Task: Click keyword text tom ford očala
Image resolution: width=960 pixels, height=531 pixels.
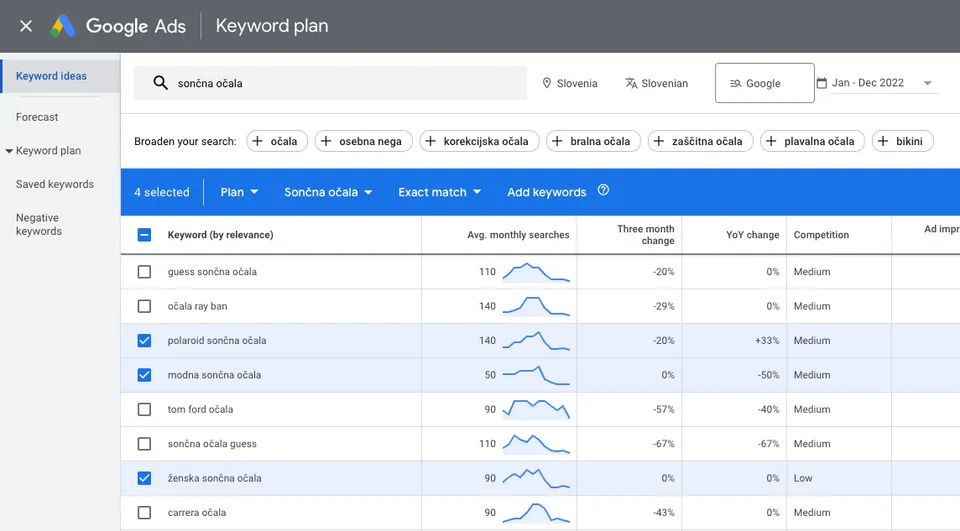Action: point(200,409)
